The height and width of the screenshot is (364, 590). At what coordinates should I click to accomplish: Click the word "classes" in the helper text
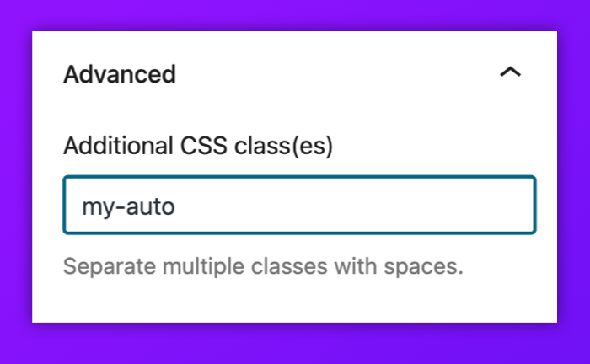tap(289, 266)
